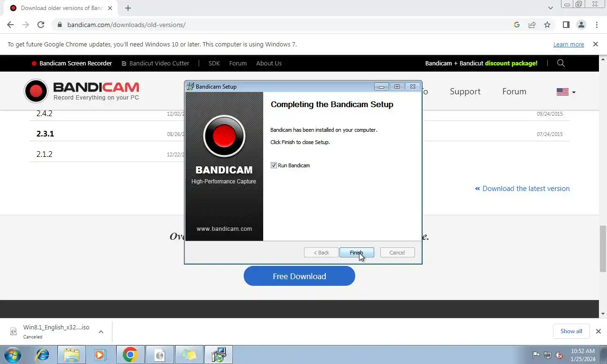Click the muted volume icon in tray
The height and width of the screenshot is (364, 607).
click(x=560, y=355)
